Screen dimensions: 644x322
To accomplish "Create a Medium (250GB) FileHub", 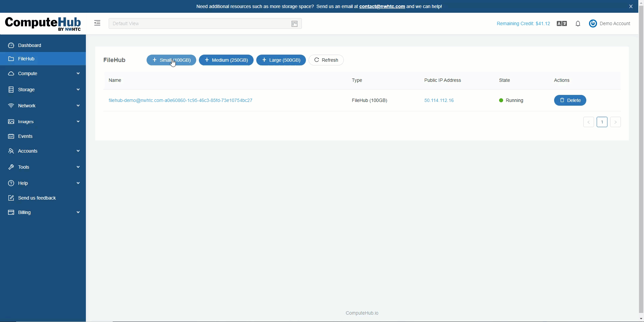I will coord(226,60).
